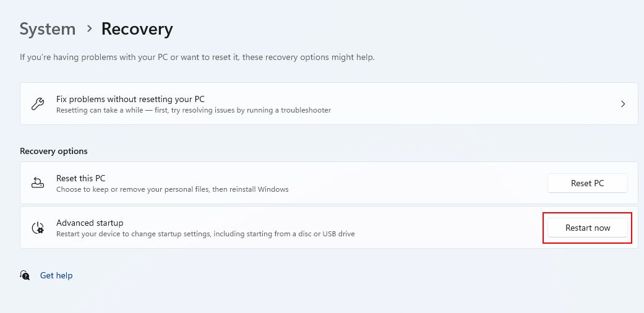
Task: Select the Advanced startup title text
Action: 90,223
